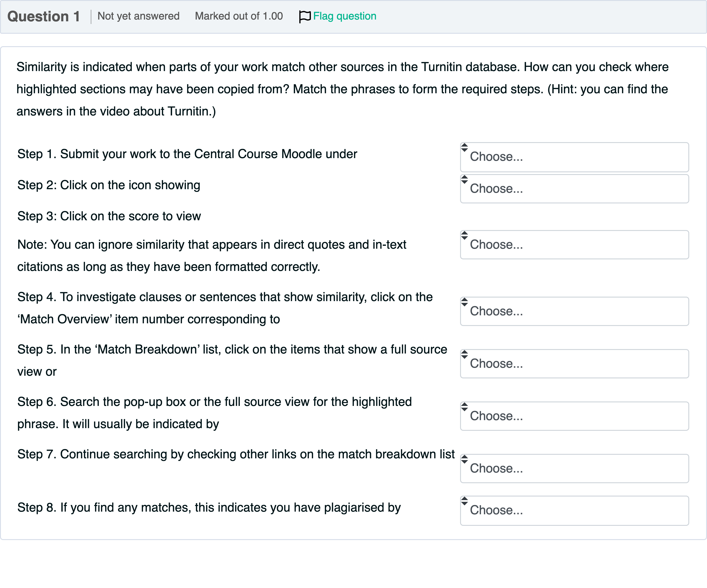Click the up-down arrow icon on Step 5 dropdown
The image size is (707, 588).
[465, 354]
